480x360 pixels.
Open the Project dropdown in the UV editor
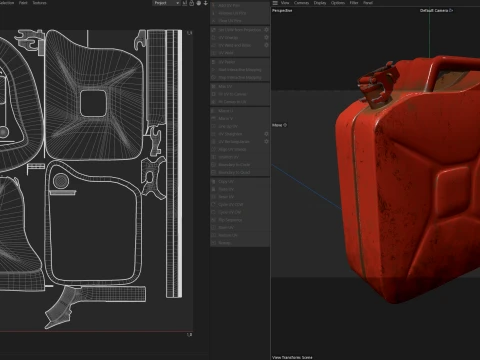point(166,3)
